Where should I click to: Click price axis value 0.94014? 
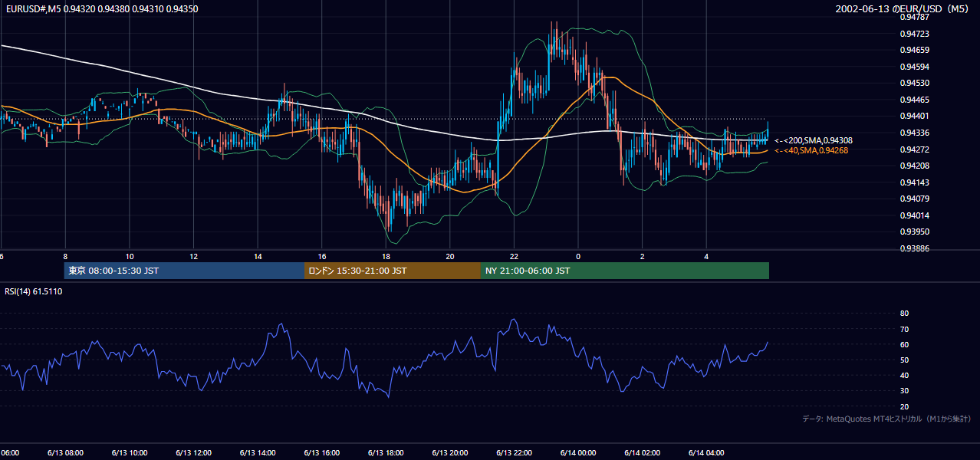pyautogui.click(x=915, y=215)
